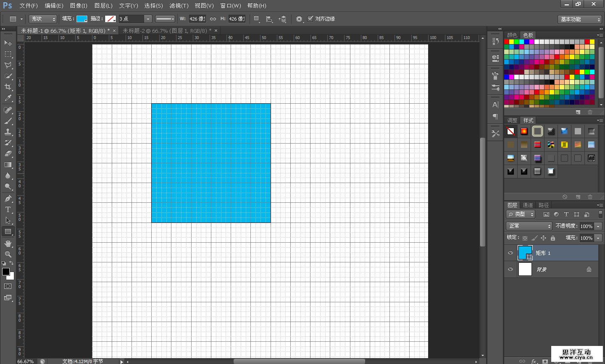Select the Hand tool
The height and width of the screenshot is (364, 605).
tap(8, 244)
